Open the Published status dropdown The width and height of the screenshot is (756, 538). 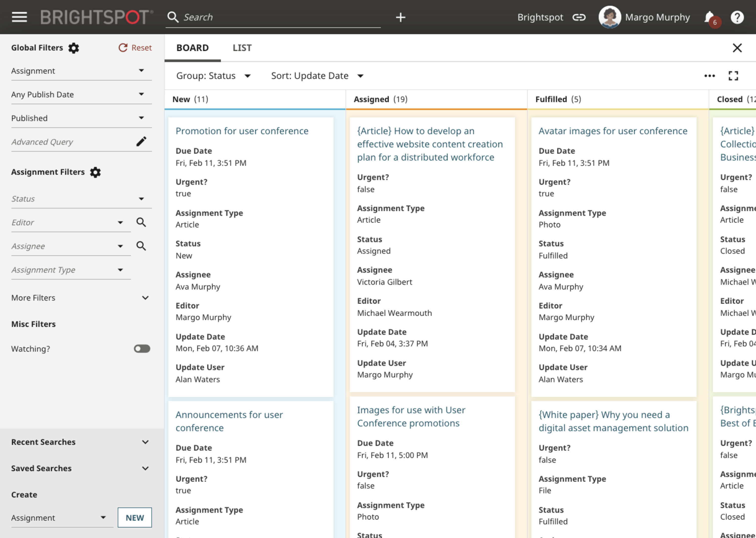(x=81, y=118)
